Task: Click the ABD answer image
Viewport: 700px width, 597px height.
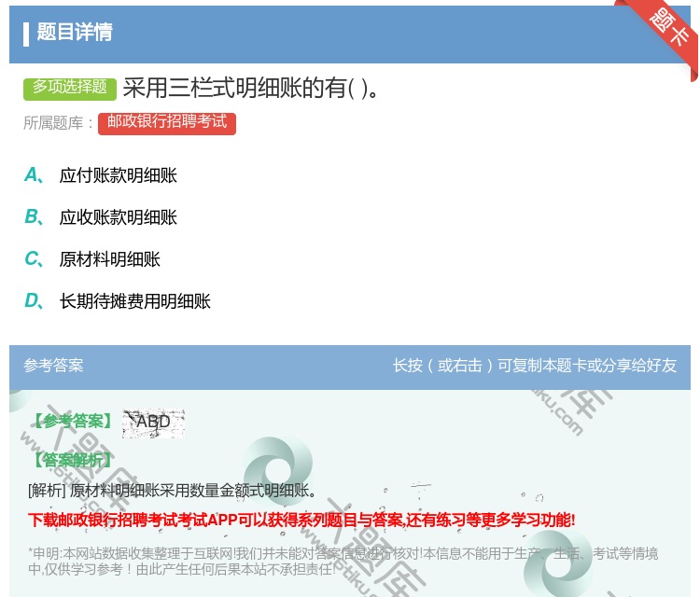Action: coord(154,423)
